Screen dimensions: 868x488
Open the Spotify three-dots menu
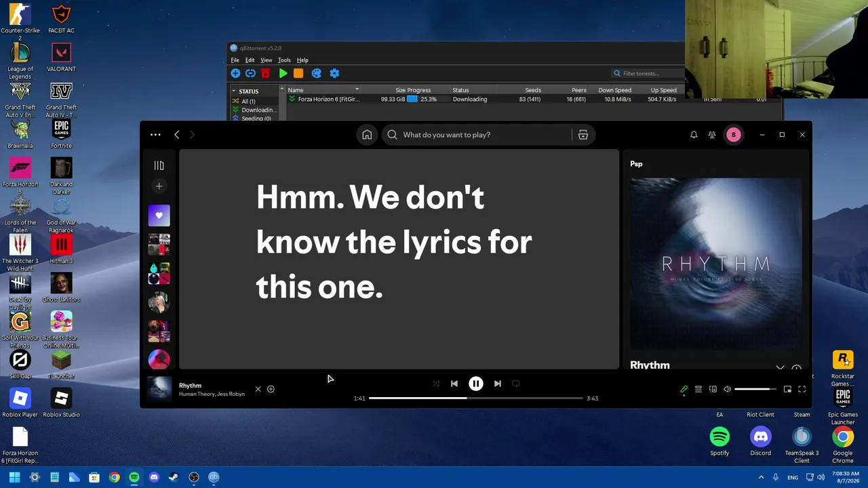tap(155, 135)
